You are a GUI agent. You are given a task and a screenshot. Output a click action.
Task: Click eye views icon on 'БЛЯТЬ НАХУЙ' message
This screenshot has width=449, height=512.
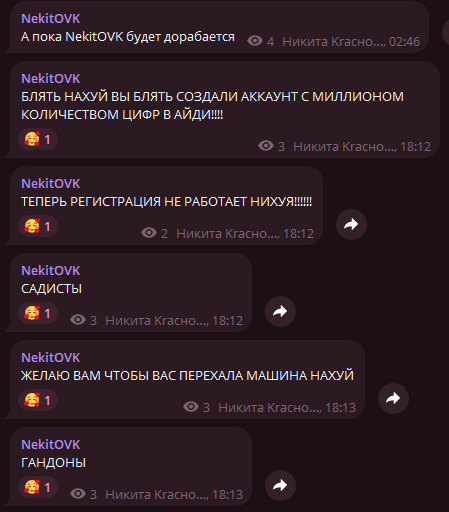[266, 146]
